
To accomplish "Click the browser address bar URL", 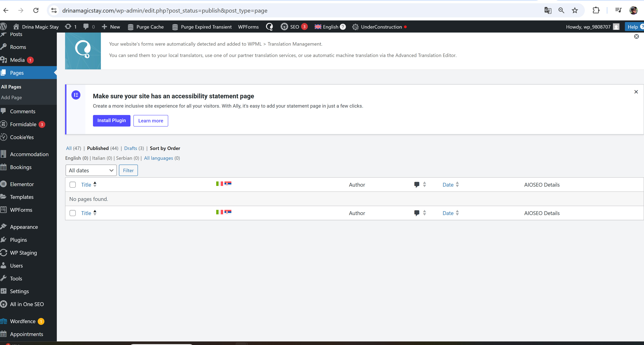I will pyautogui.click(x=165, y=11).
